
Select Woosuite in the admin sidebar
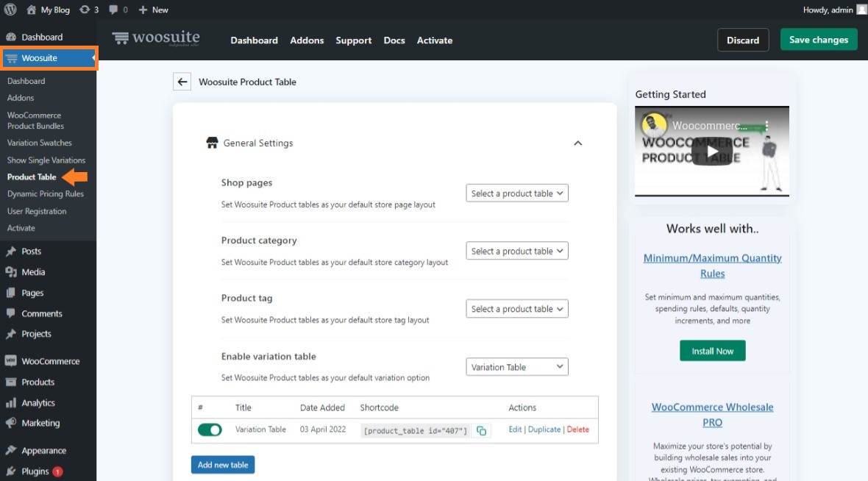pyautogui.click(x=49, y=58)
